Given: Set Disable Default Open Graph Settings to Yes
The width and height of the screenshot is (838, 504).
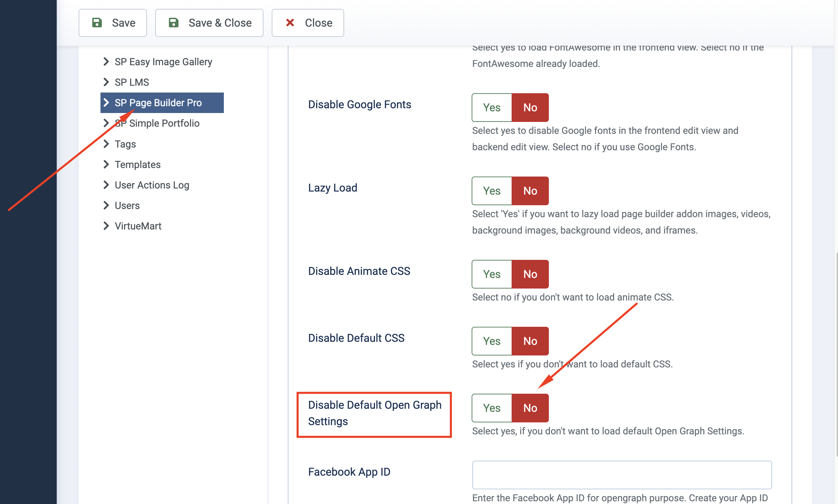Looking at the screenshot, I should pyautogui.click(x=492, y=408).
